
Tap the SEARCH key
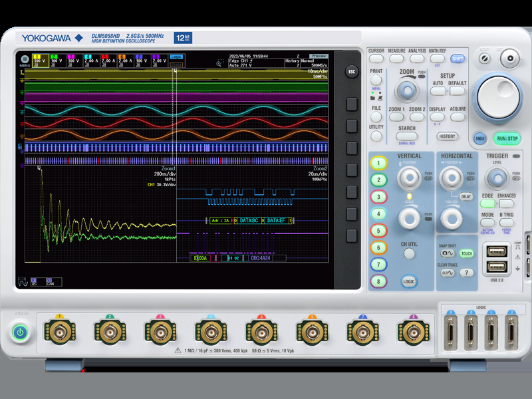(x=406, y=136)
